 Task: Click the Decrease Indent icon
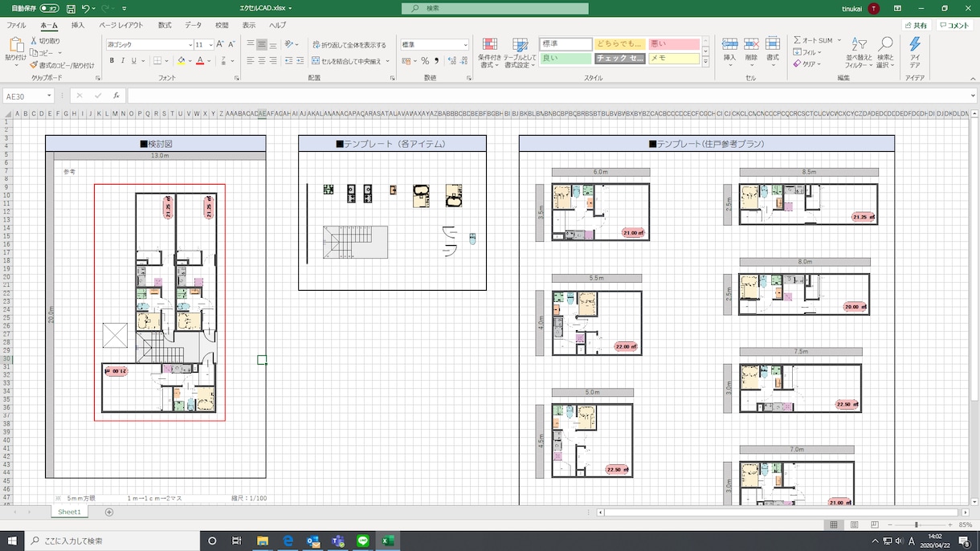288,61
